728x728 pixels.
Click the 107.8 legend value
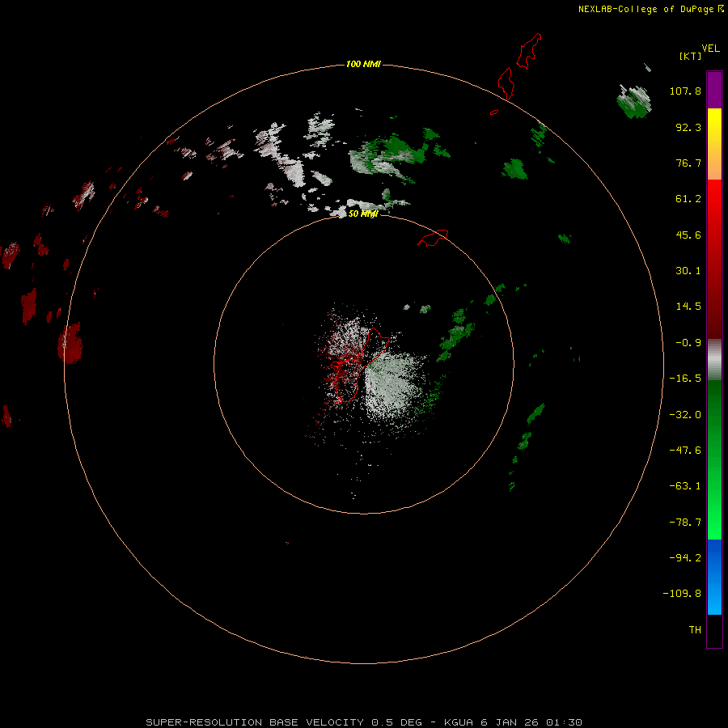(x=685, y=91)
